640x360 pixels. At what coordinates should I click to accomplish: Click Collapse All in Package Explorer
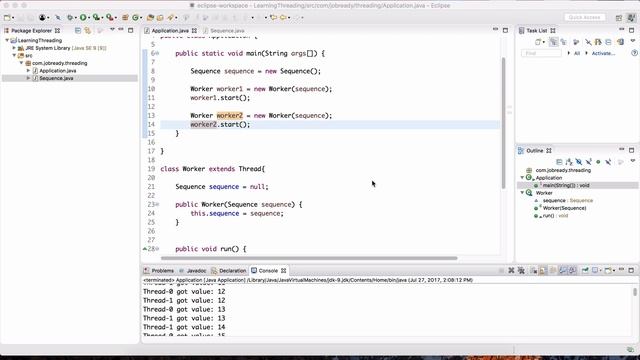coord(78,31)
